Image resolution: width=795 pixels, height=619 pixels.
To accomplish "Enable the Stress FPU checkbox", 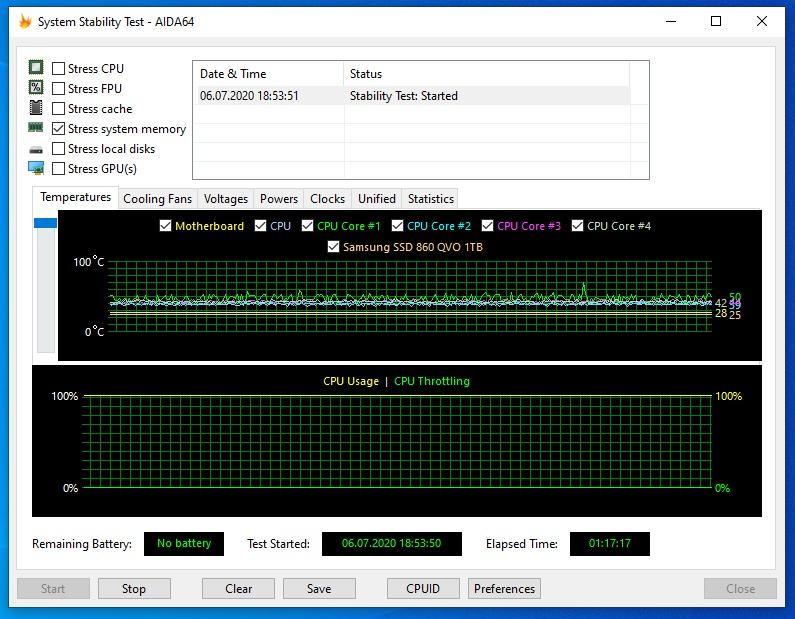I will click(x=59, y=89).
